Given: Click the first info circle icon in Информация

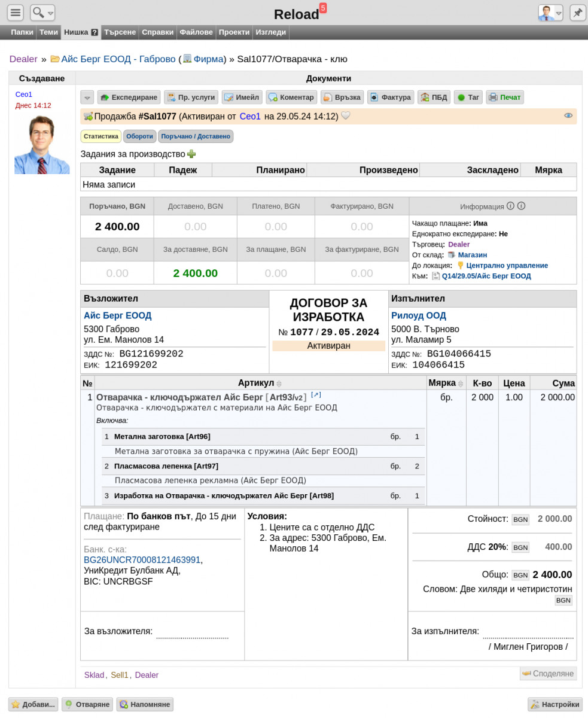Looking at the screenshot, I should point(510,206).
